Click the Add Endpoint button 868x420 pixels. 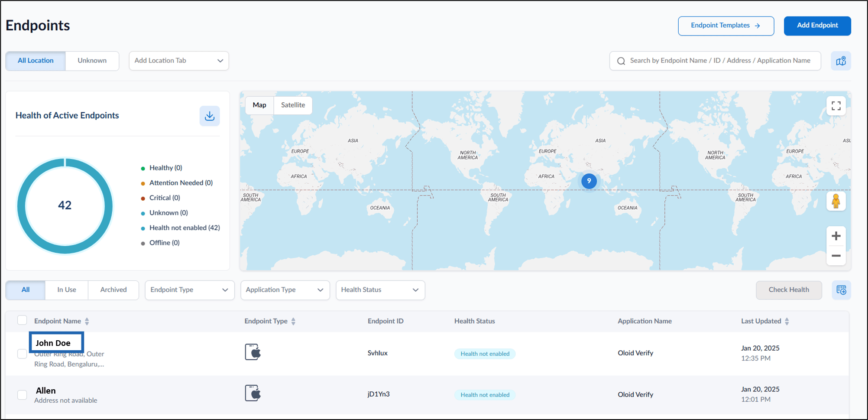pos(817,26)
